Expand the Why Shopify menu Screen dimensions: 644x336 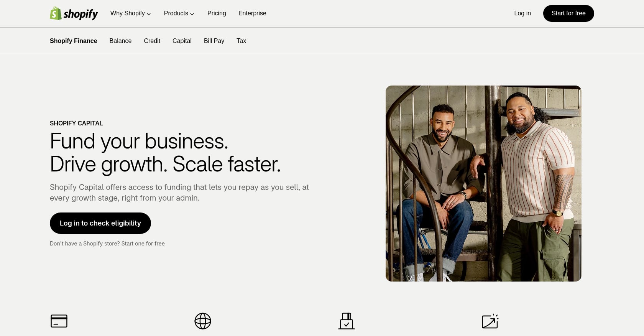[130, 13]
